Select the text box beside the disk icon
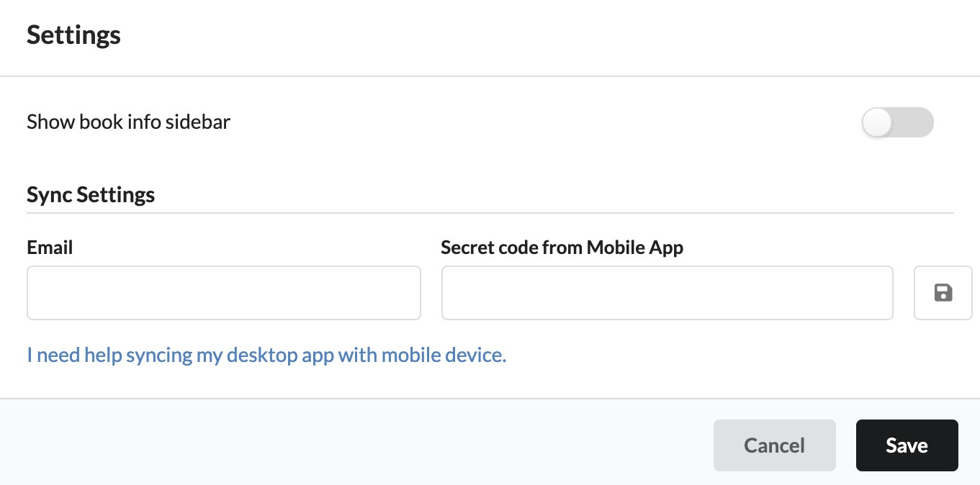Viewport: 980px width, 485px height. coord(667,293)
